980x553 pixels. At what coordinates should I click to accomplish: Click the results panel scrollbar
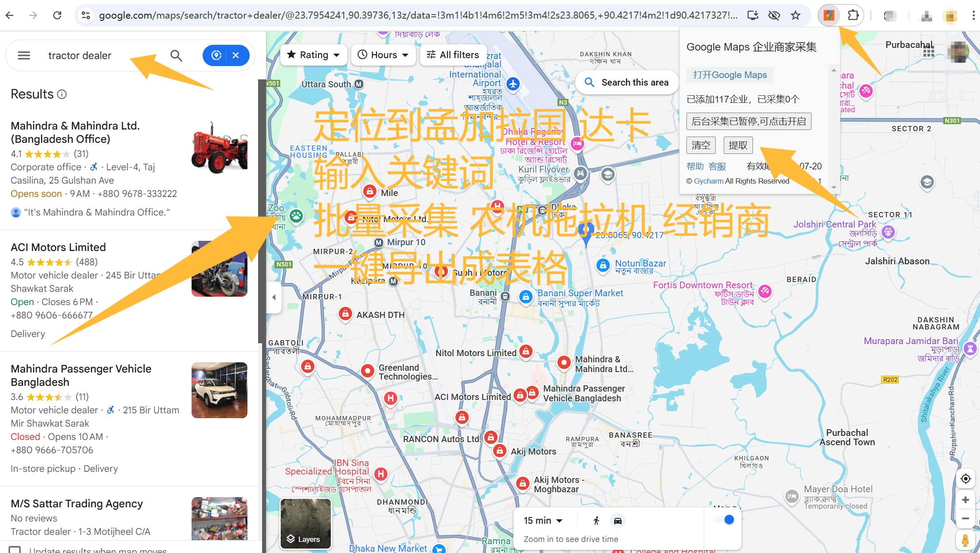point(262,211)
